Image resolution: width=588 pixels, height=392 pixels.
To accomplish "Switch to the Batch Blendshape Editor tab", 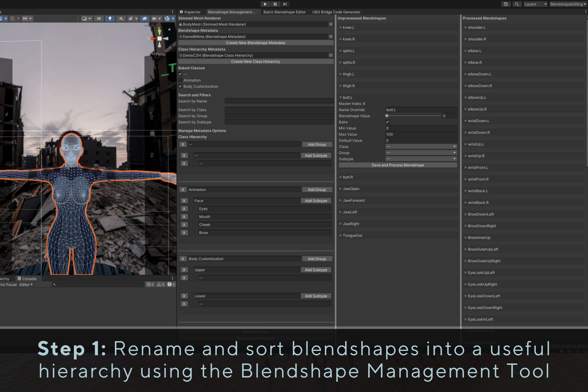I will (284, 12).
